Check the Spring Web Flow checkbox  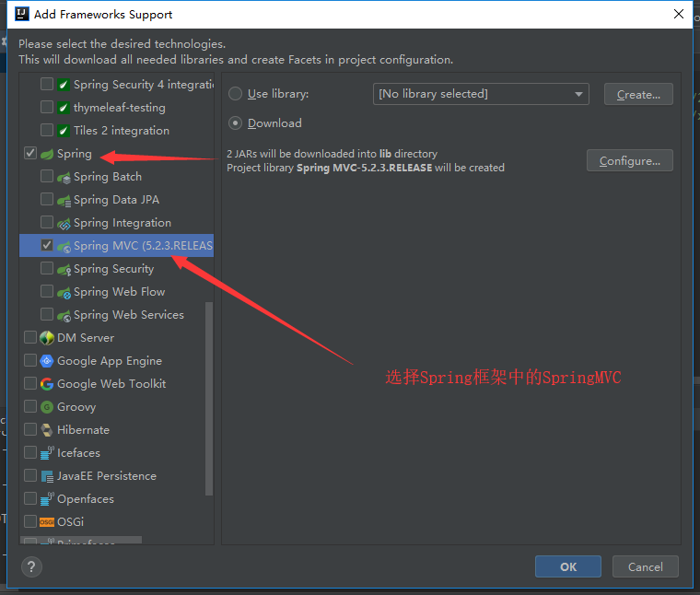pos(47,291)
